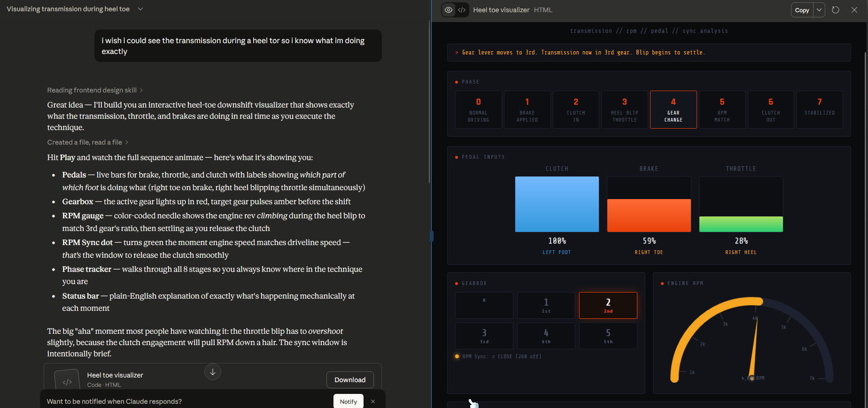The width and height of the screenshot is (868, 408).
Task: Select the 5th gear box
Action: [608, 336]
